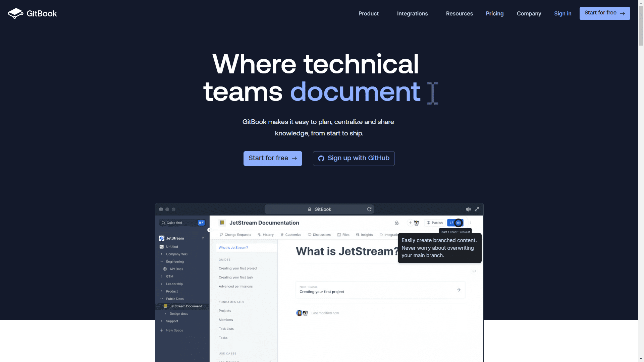Image resolution: width=644 pixels, height=362 pixels.
Task: Open the Insights tab
Action: pyautogui.click(x=364, y=235)
